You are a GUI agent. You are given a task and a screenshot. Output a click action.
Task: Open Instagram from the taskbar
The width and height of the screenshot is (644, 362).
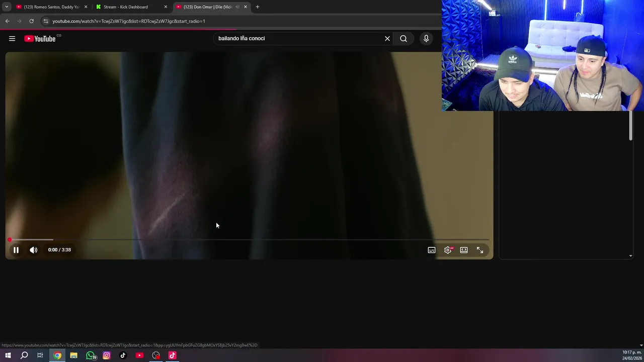click(107, 355)
